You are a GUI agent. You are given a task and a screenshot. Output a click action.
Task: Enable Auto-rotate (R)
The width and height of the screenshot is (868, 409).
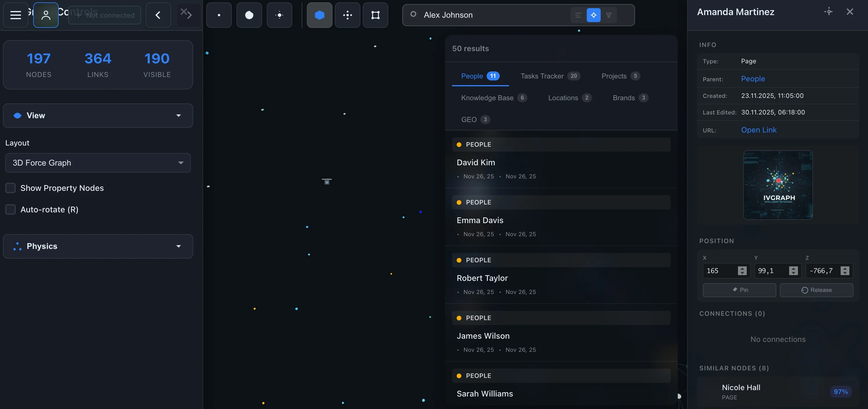pyautogui.click(x=10, y=209)
